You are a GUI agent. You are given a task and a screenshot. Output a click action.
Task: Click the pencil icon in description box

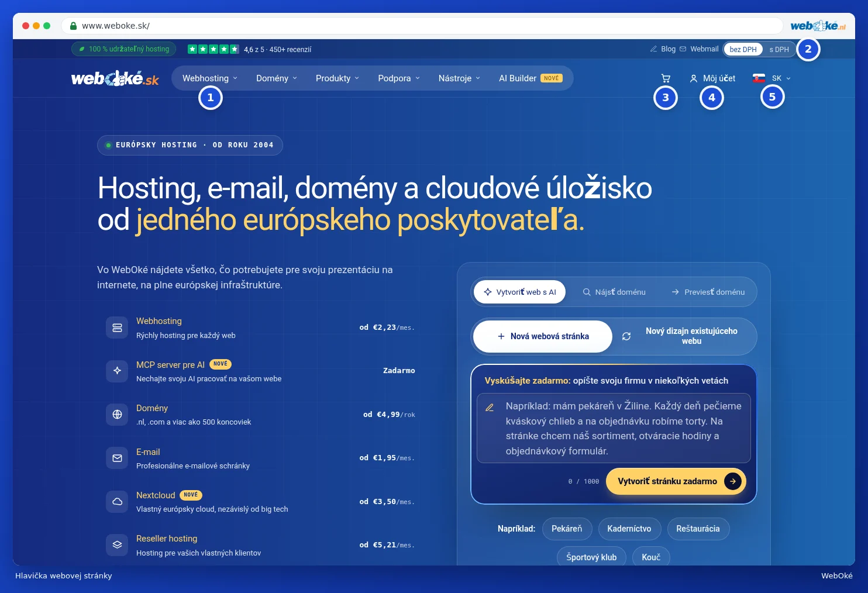[490, 407]
